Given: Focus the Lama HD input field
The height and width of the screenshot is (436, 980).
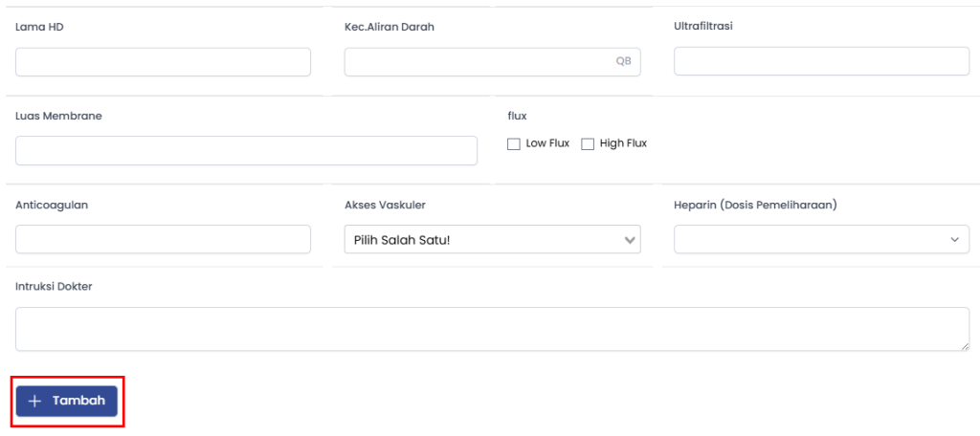Looking at the screenshot, I should click(x=163, y=61).
